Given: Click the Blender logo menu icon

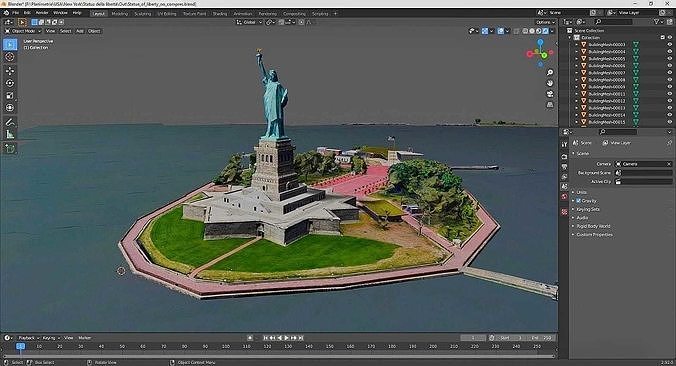Looking at the screenshot, I should 6,13.
